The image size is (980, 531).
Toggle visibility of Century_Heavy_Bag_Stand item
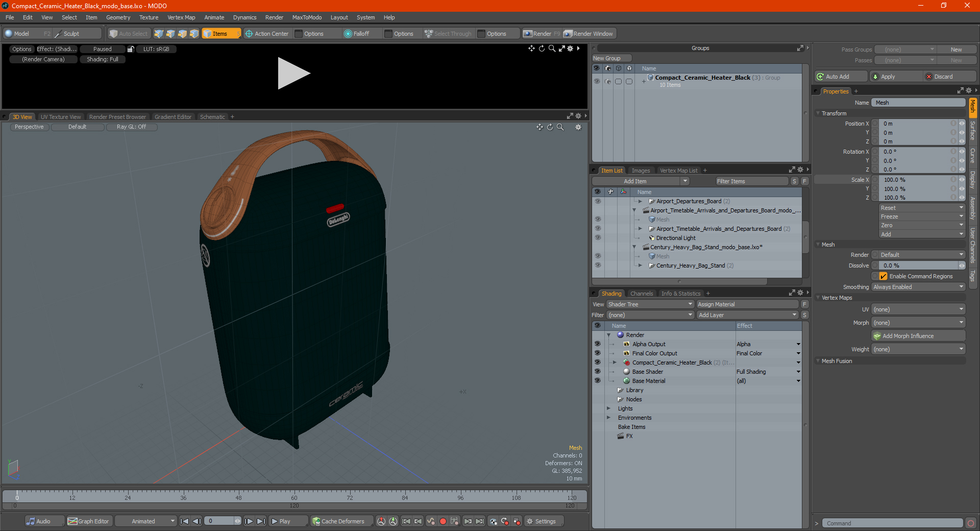coord(597,265)
